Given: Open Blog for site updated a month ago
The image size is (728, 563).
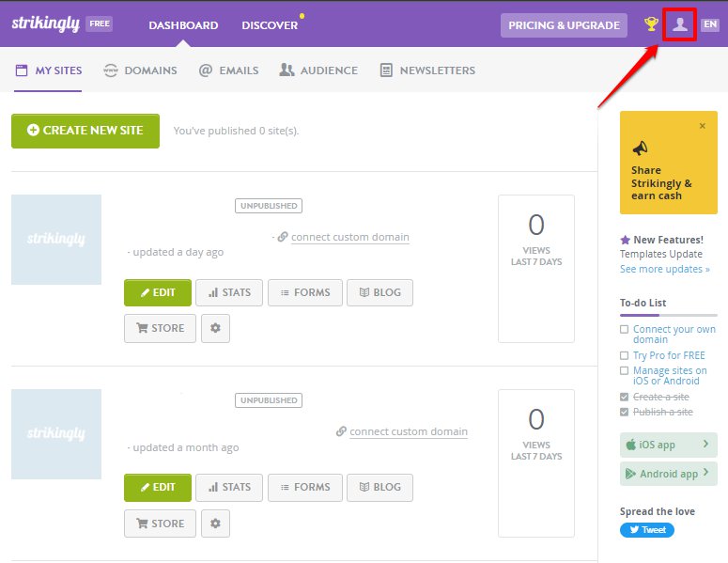Looking at the screenshot, I should point(379,488).
